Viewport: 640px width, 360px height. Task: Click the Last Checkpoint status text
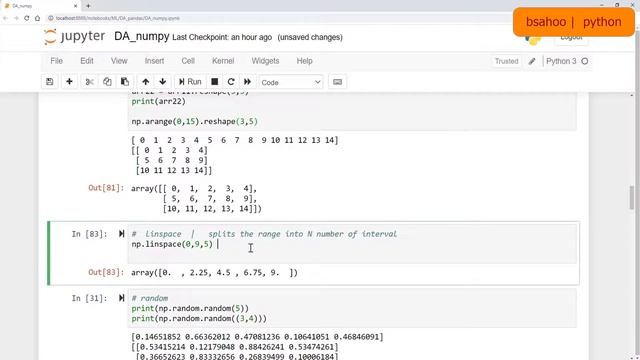(222, 37)
